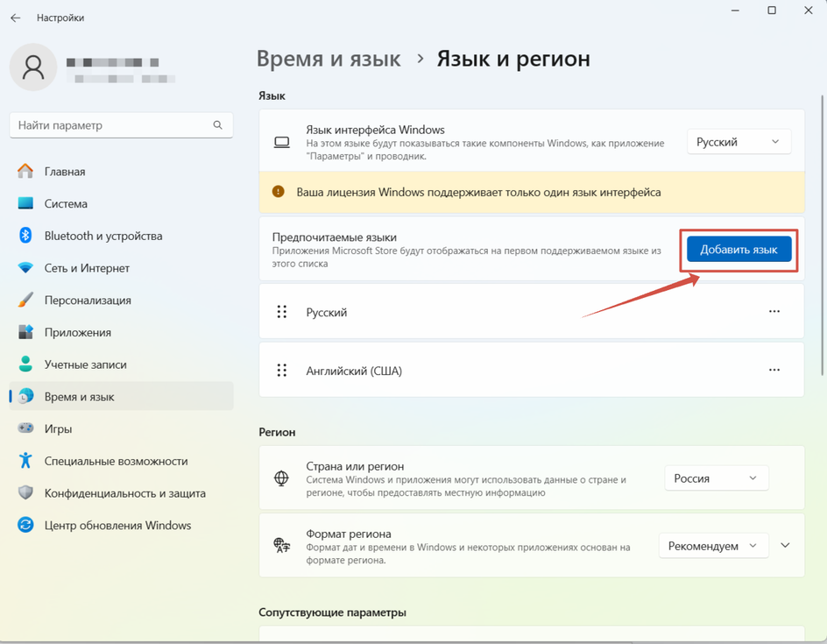Click the warning icon in the license notice
827x644 pixels.
pos(278,192)
